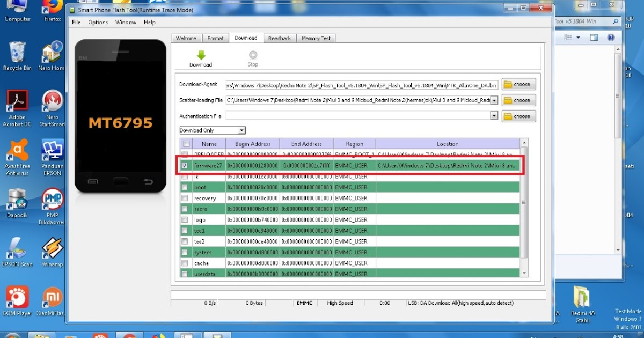This screenshot has height=338, width=644.
Task: Toggle the select-all checkbox in table header
Action: point(186,144)
